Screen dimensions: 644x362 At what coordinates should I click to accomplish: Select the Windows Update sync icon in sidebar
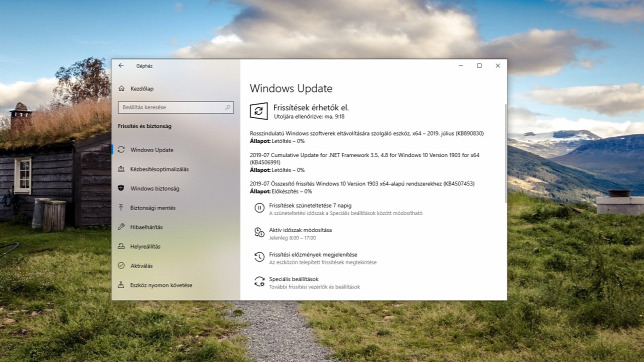click(x=121, y=150)
